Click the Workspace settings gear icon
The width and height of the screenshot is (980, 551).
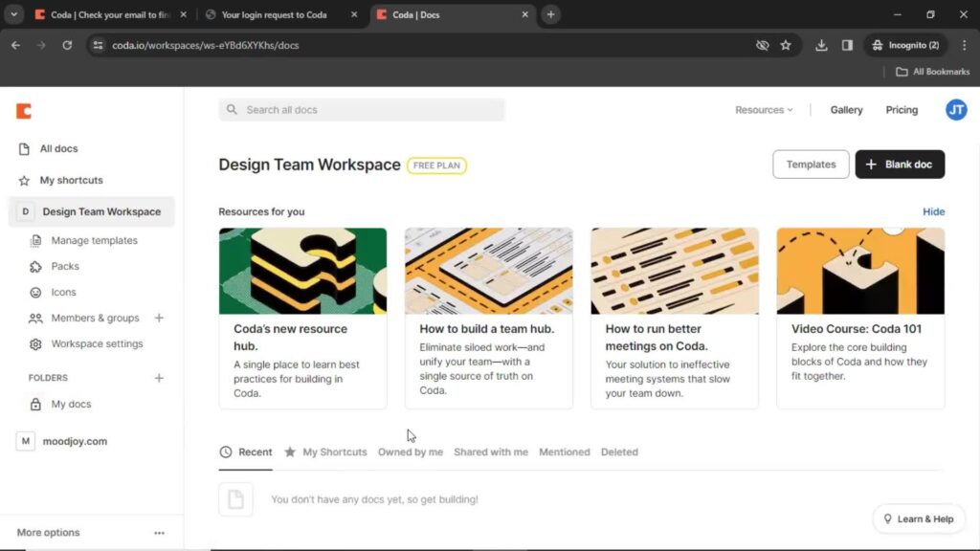click(35, 344)
